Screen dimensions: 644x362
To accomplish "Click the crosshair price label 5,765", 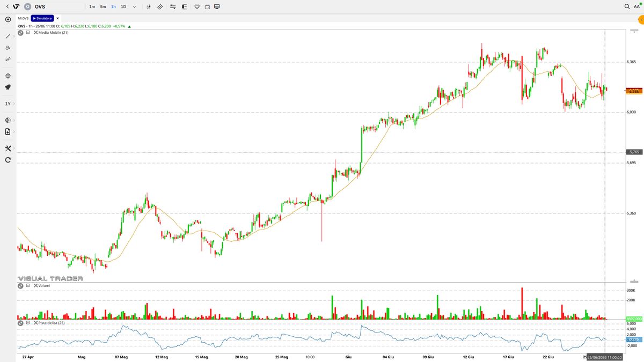I will 634,152.
